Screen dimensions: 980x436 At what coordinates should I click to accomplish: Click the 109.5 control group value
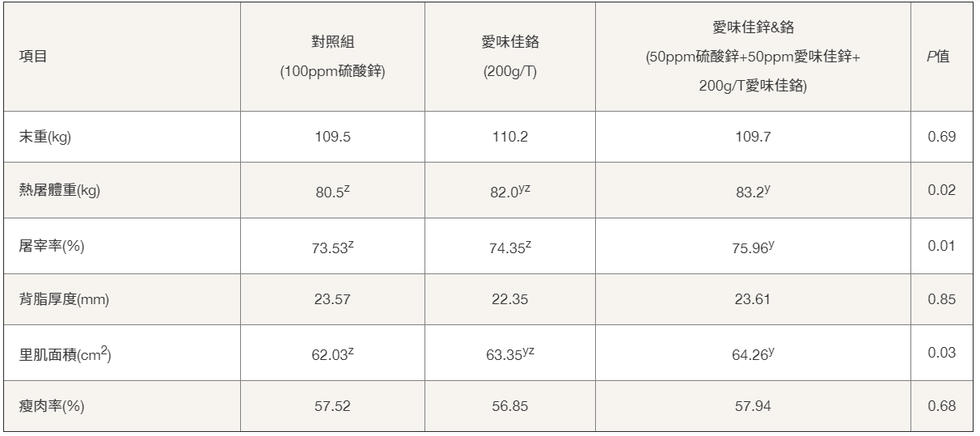pos(332,138)
